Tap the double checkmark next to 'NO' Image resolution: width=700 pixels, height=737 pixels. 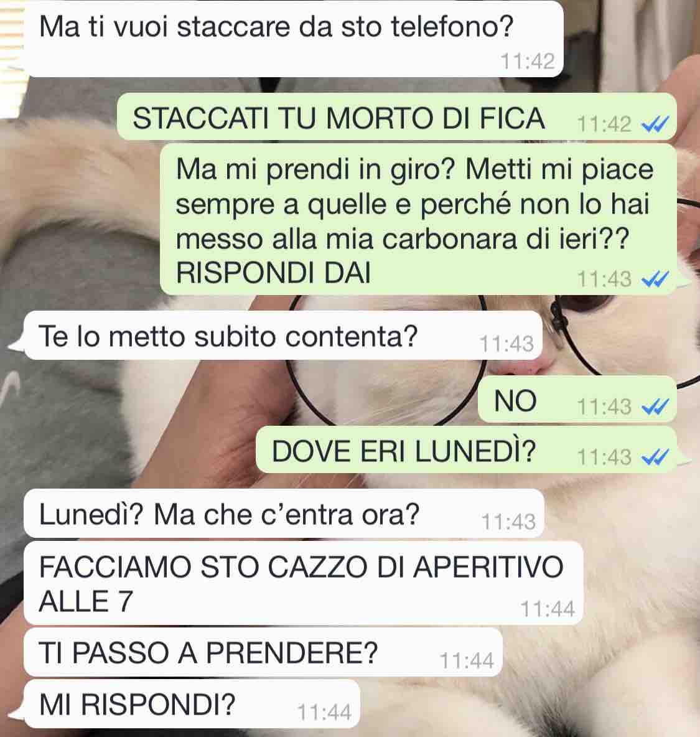coord(655,407)
